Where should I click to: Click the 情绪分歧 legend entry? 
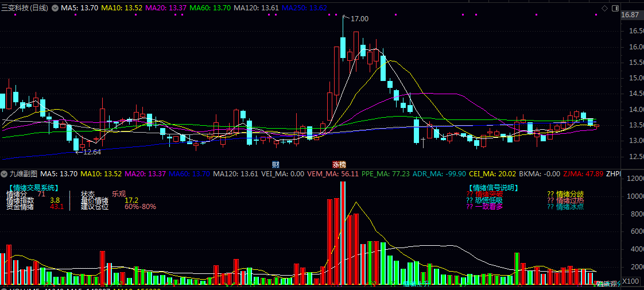565,194
